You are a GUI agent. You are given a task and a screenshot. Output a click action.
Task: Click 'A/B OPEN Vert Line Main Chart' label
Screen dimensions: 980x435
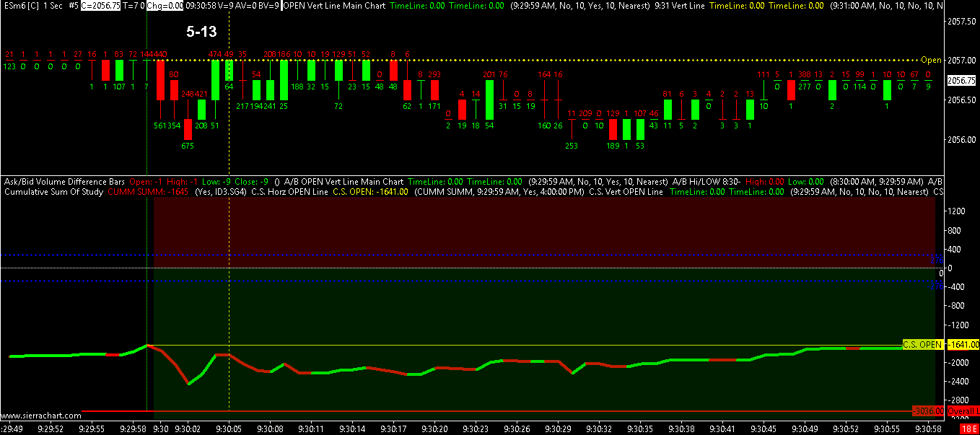(x=344, y=182)
